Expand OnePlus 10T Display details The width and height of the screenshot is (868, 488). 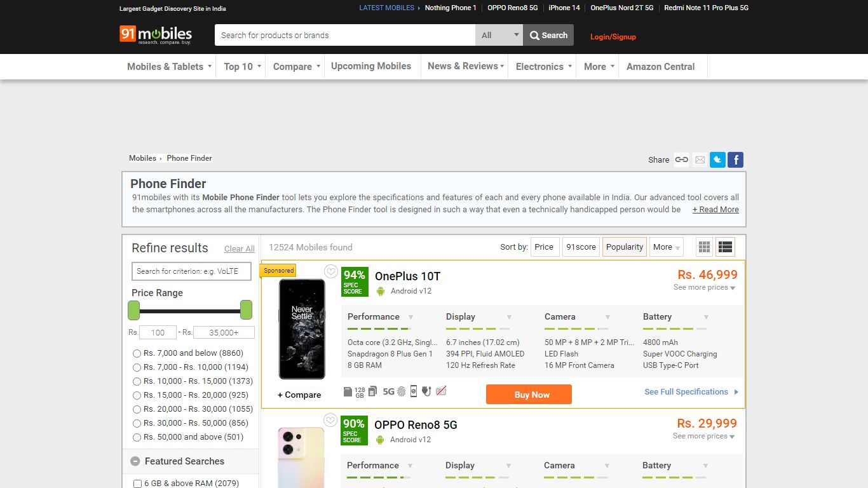[509, 317]
